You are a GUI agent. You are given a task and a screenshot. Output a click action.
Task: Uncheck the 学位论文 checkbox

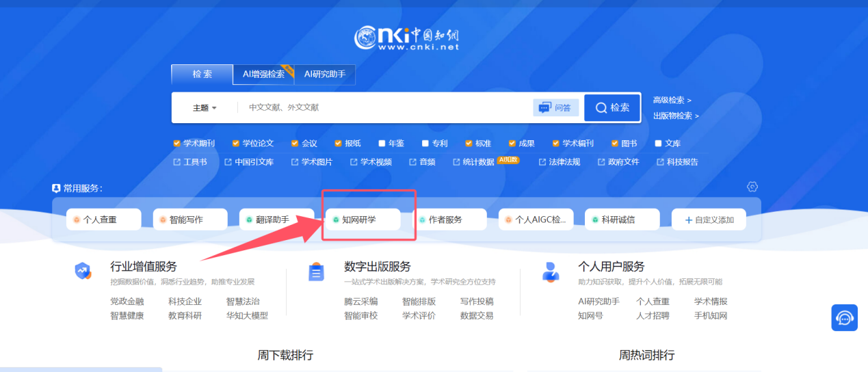coord(236,144)
